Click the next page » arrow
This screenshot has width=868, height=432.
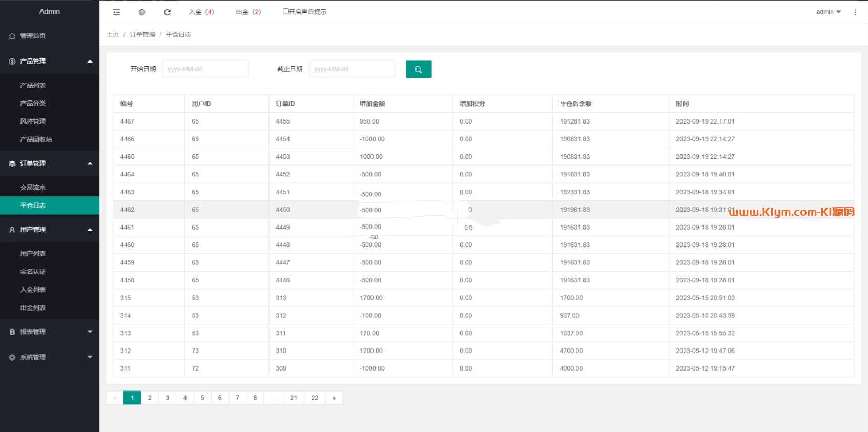(x=334, y=398)
